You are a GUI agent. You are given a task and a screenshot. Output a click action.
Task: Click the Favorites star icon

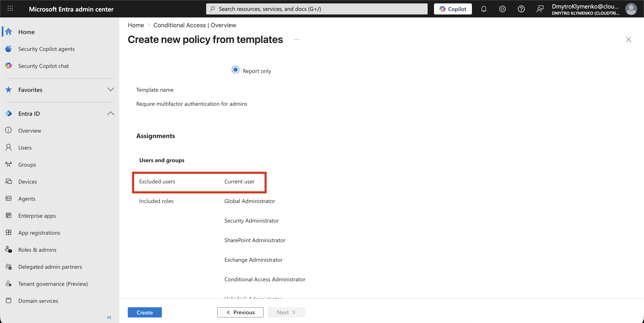pos(9,89)
